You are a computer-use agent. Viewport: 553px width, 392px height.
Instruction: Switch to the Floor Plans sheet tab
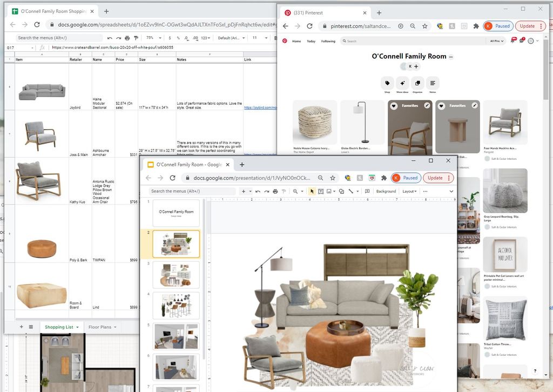(102, 327)
